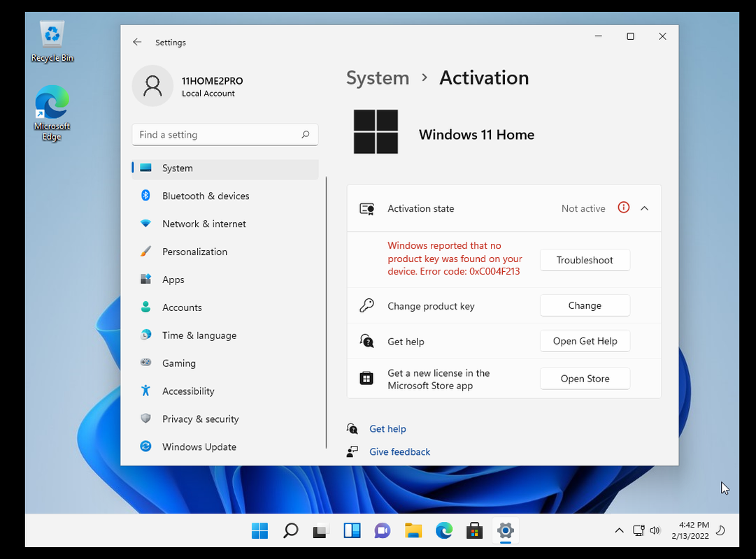Click the Apps icon in sidebar

pyautogui.click(x=145, y=279)
